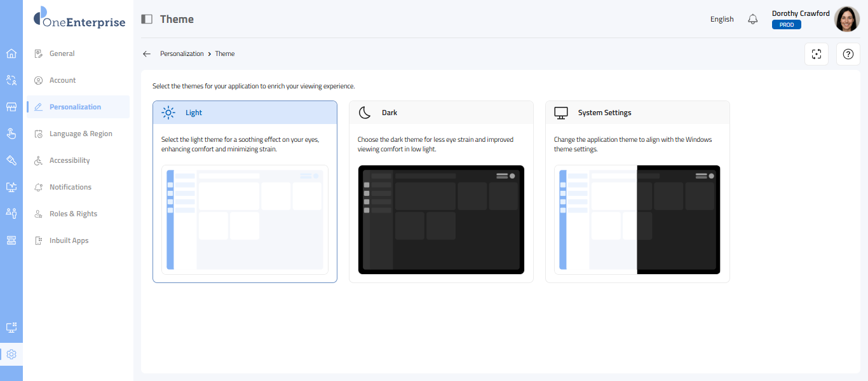Click the monitor with grid icon in rail
Screen dimensions: 868x381
click(x=11, y=328)
